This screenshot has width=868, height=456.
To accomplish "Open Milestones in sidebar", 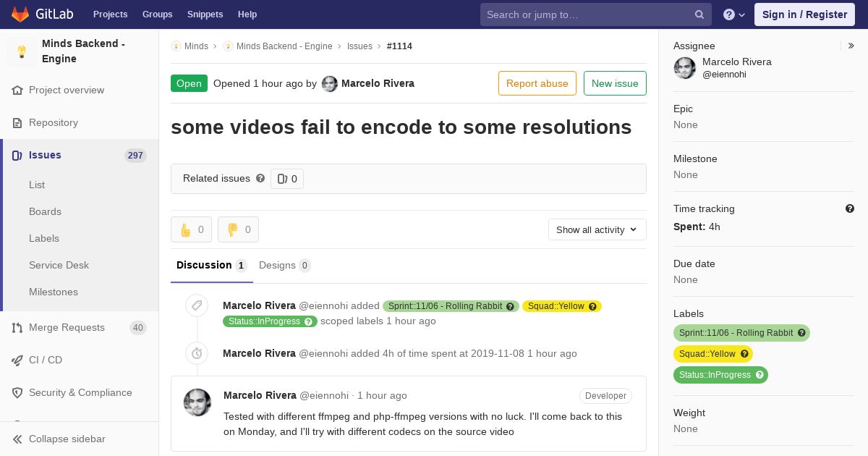I will (54, 292).
